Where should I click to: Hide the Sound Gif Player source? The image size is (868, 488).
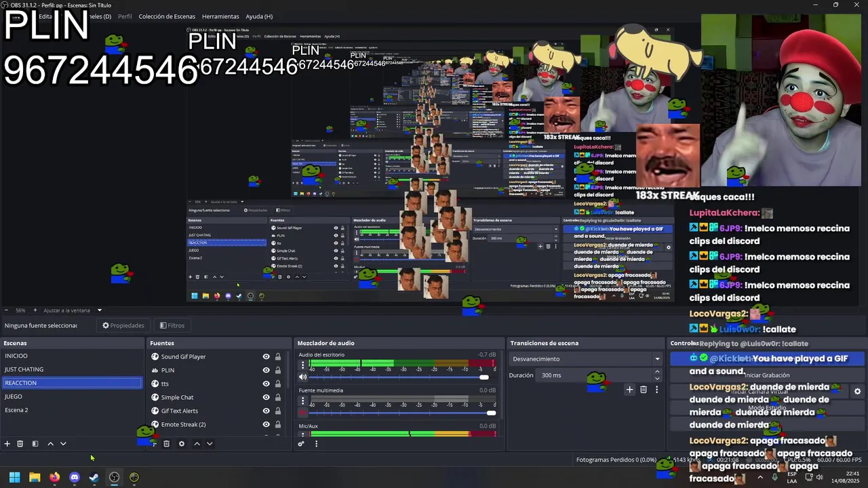pos(266,357)
